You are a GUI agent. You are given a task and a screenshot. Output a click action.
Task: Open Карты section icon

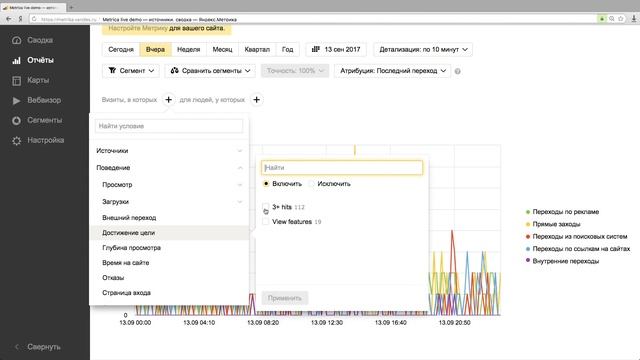pos(16,80)
